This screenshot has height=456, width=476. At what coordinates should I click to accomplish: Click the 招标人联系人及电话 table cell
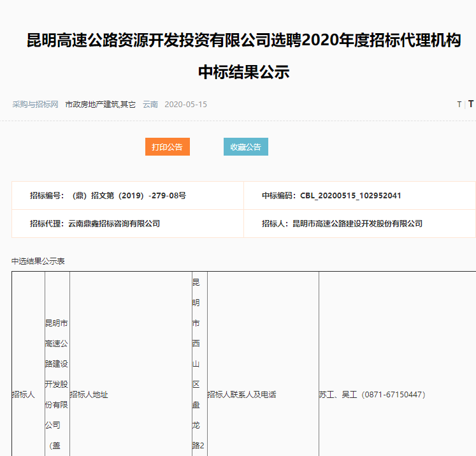[262, 395]
